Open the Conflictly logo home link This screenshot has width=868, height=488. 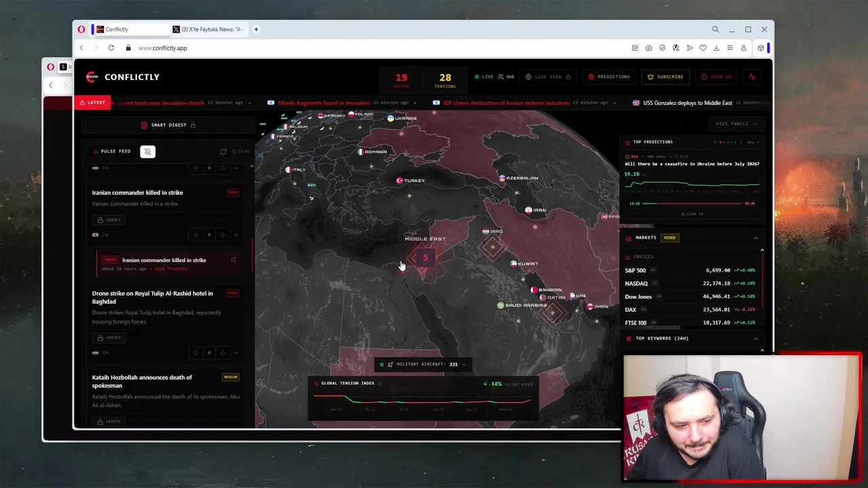coord(123,77)
